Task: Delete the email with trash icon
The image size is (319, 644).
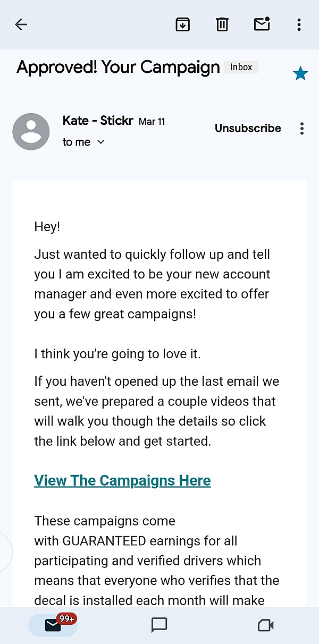Action: coord(222,24)
